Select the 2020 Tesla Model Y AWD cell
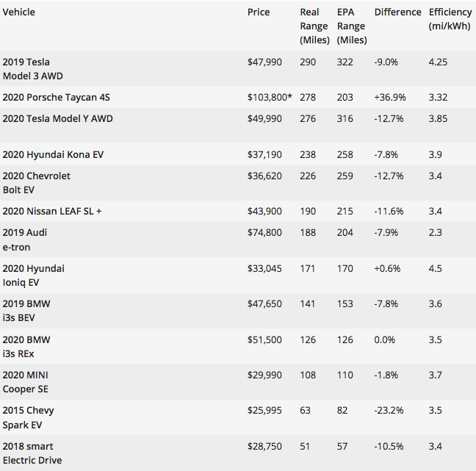This screenshot has width=476, height=471. 57,118
